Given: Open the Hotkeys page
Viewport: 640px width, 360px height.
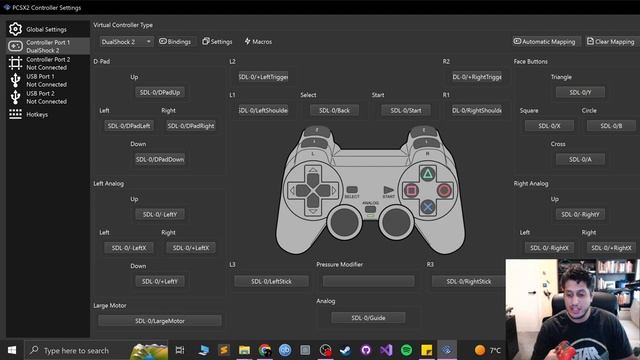Looking at the screenshot, I should point(48,114).
